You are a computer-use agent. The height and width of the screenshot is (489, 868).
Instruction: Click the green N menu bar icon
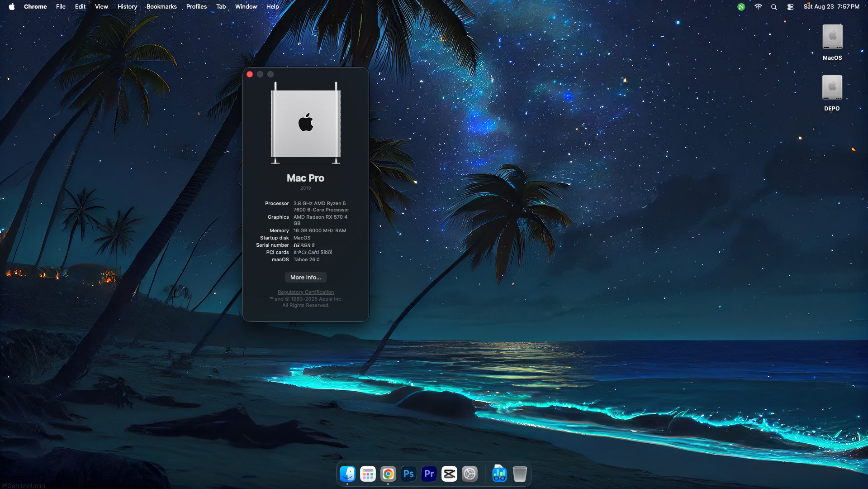(741, 7)
